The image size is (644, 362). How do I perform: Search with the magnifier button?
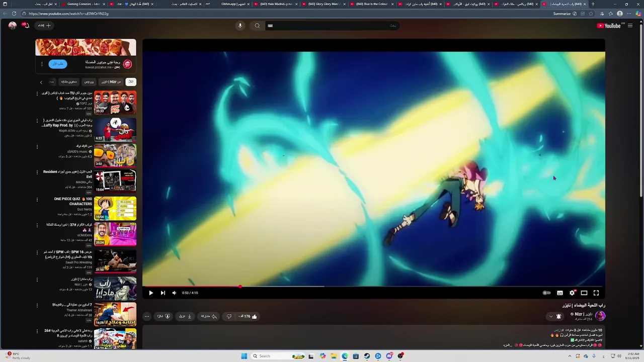tap(257, 26)
